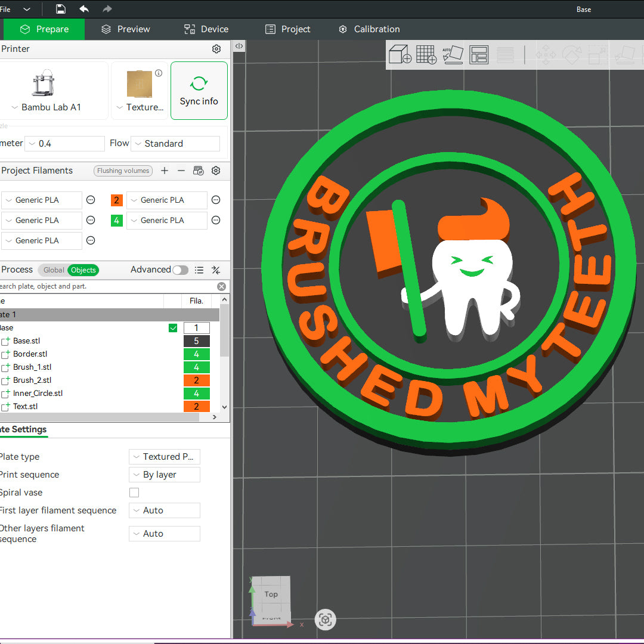Click the Undo arrow icon

pyautogui.click(x=84, y=9)
